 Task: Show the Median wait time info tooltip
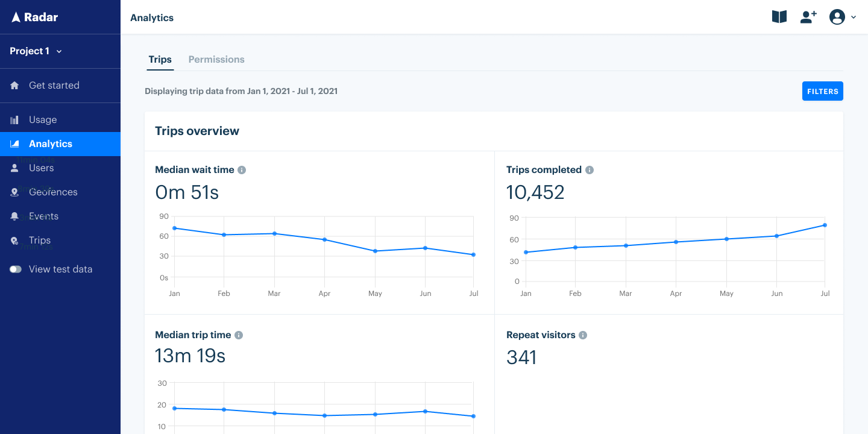[242, 170]
